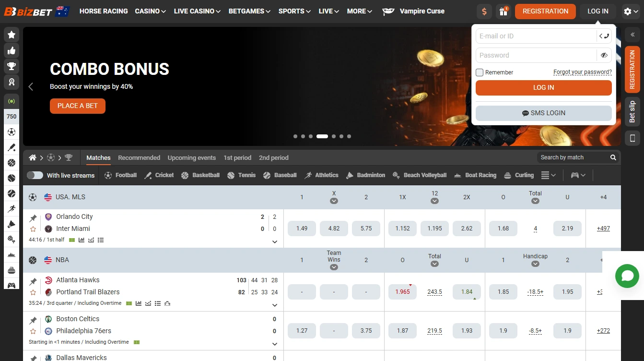Open the Total dropdown in the MLS header
The height and width of the screenshot is (361, 644).
pos(535,202)
